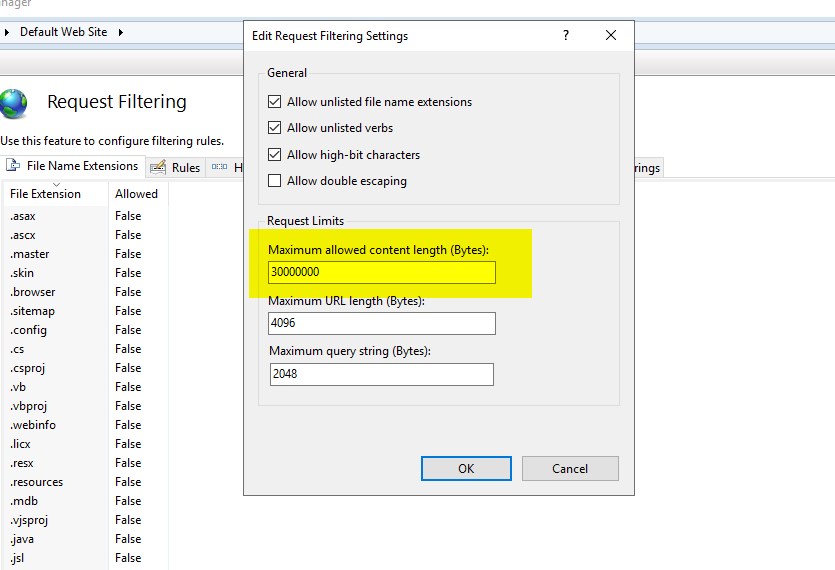Enable Allow double escaping
Screen dimensions: 835x570
pyautogui.click(x=275, y=181)
